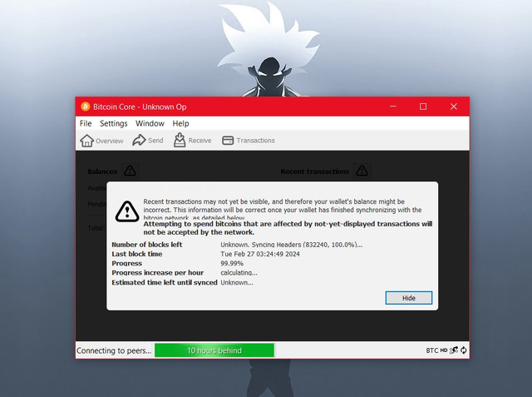Click the network peers status icon
The image size is (532, 397).
tap(454, 350)
